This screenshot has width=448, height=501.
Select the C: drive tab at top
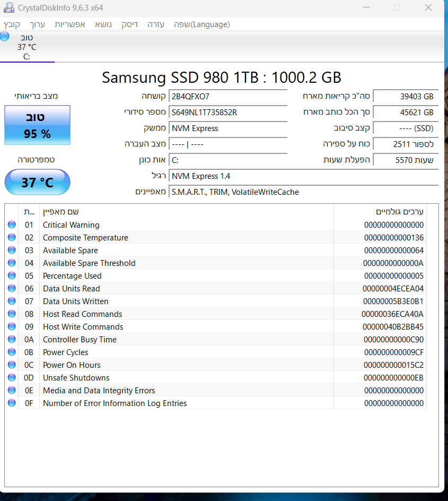coord(27,47)
